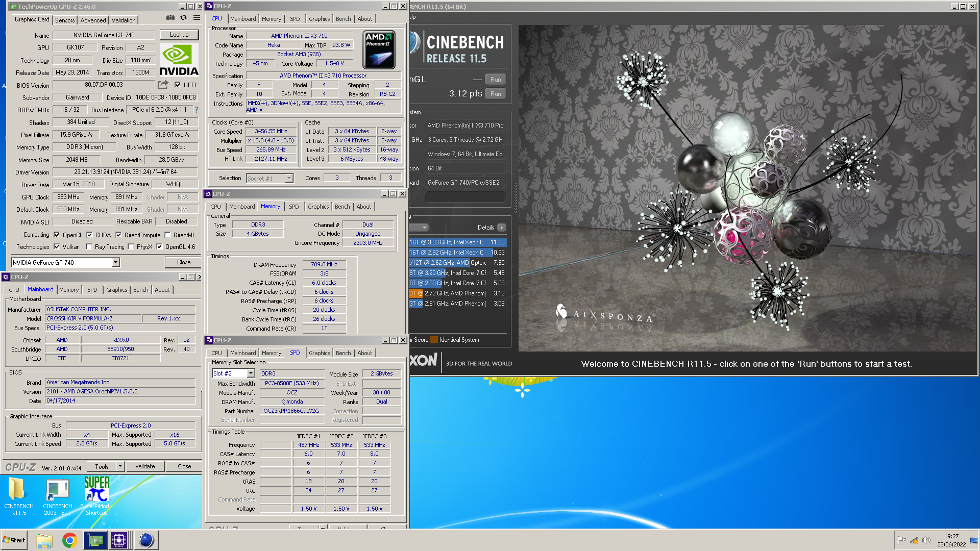Enable the PhysX checkbox
Image resolution: width=980 pixels, height=551 pixels.
131,247
